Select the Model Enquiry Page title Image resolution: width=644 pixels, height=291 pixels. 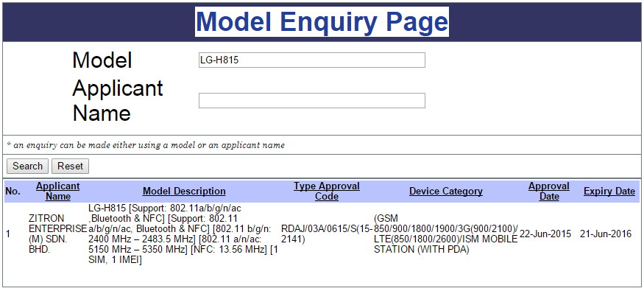[322, 21]
